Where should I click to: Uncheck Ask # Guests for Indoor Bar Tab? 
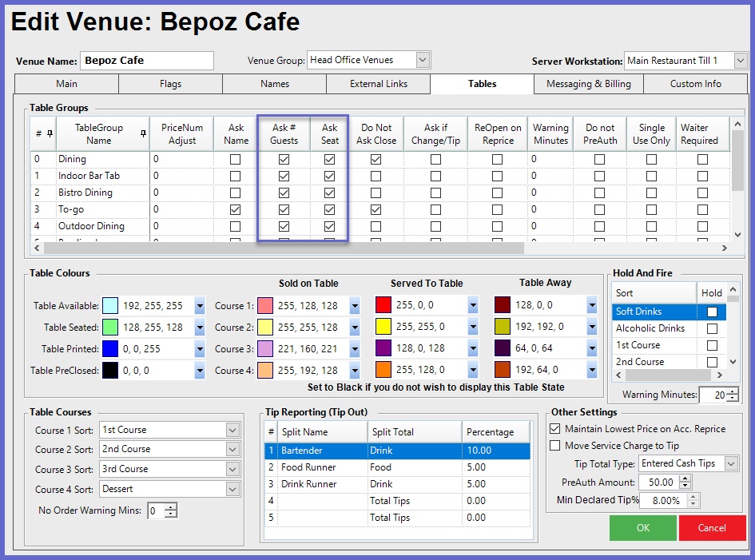(x=284, y=177)
